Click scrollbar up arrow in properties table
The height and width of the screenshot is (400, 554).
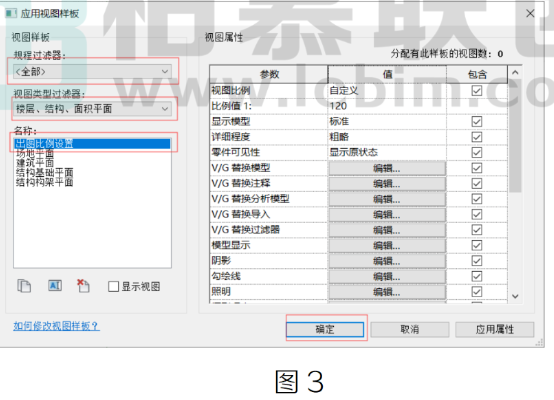[515, 72]
